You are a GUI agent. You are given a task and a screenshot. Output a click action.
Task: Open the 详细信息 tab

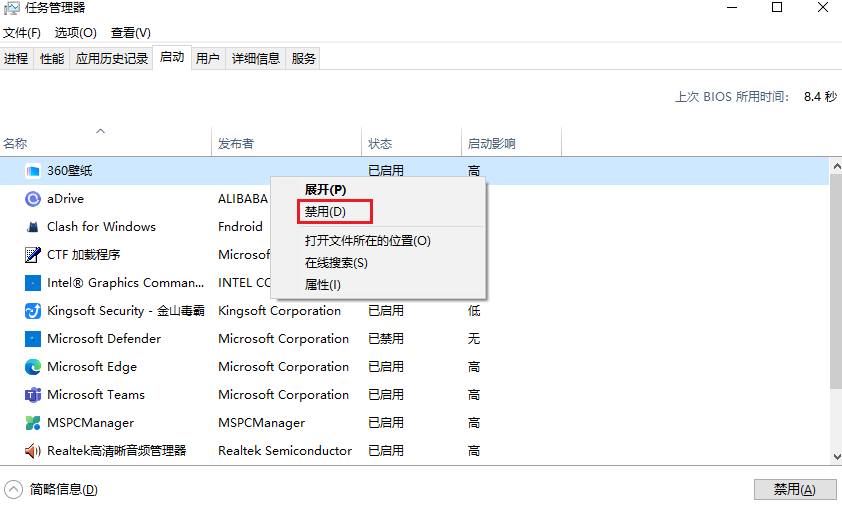(x=256, y=58)
